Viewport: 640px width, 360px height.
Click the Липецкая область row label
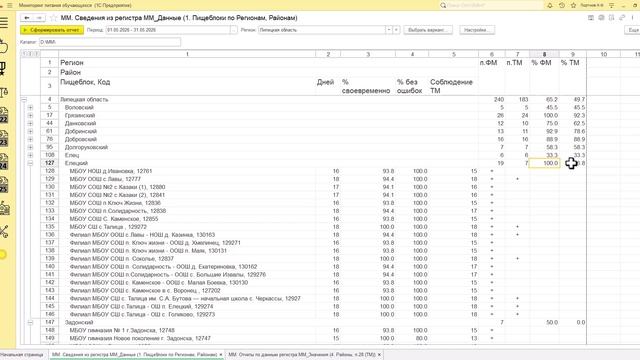coord(84,100)
